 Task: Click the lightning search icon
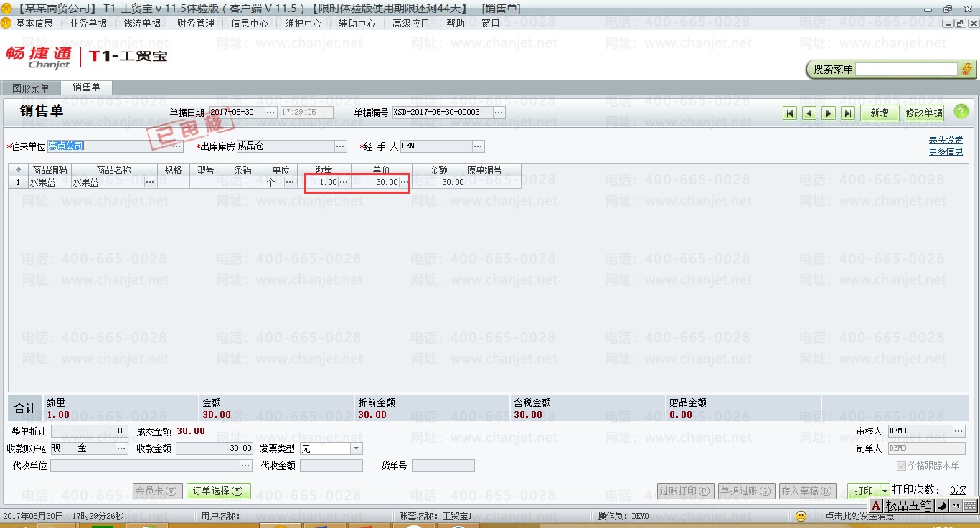click(x=967, y=69)
